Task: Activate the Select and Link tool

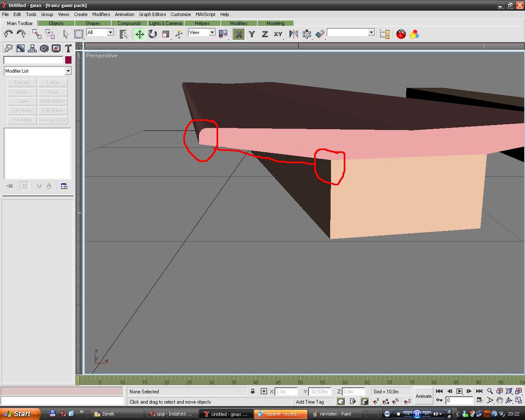Action: pyautogui.click(x=37, y=34)
